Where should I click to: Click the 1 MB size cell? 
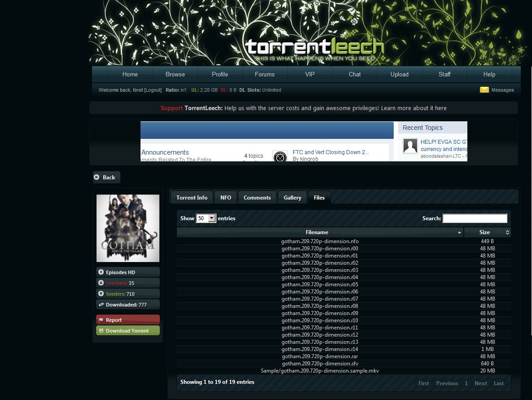click(x=487, y=349)
